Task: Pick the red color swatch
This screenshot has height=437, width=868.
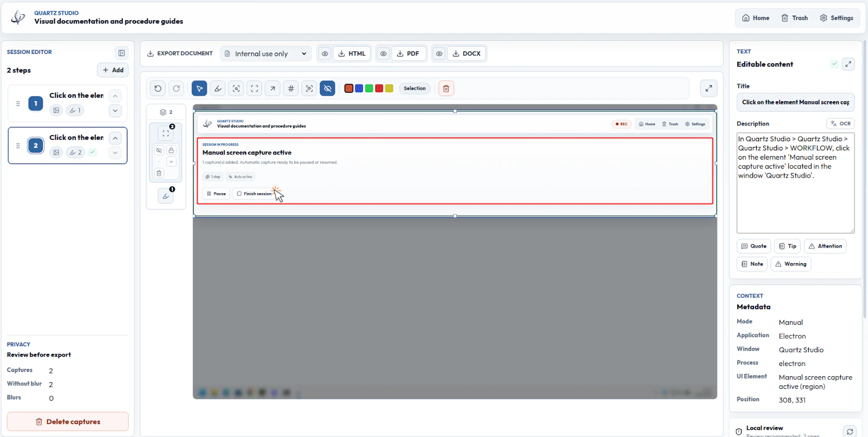Action: pyautogui.click(x=379, y=88)
